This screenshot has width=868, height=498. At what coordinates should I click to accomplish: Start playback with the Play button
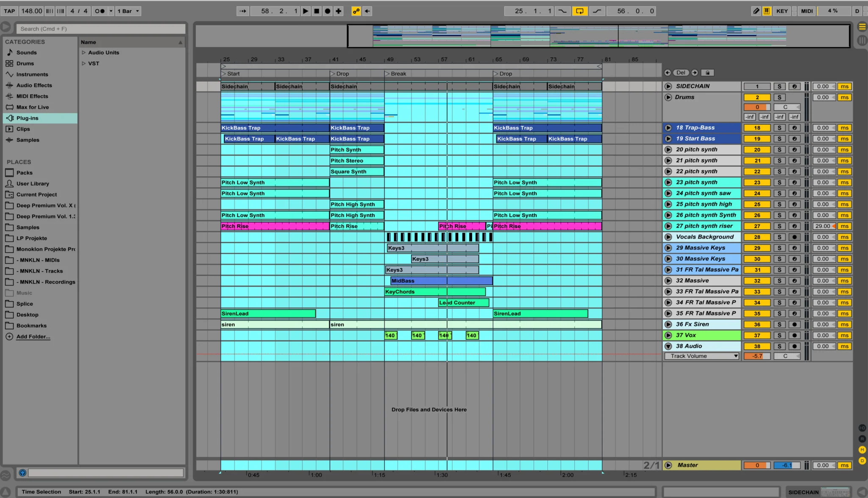305,11
